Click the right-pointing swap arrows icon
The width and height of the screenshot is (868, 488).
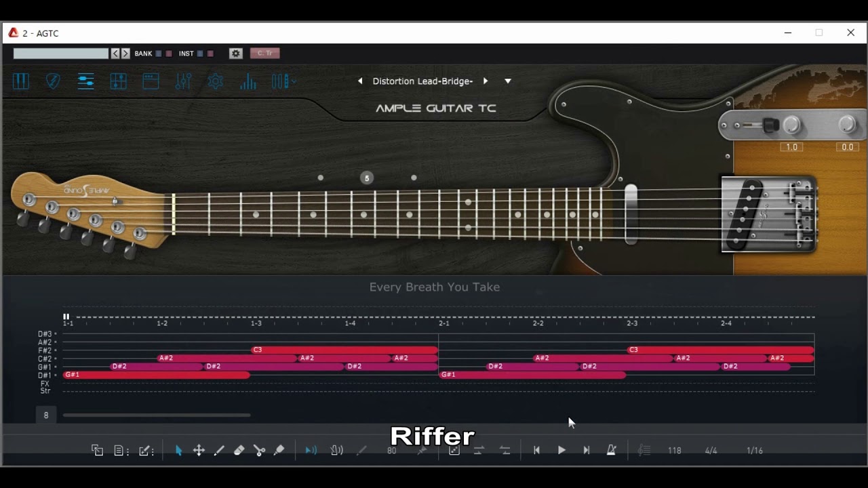pos(479,451)
